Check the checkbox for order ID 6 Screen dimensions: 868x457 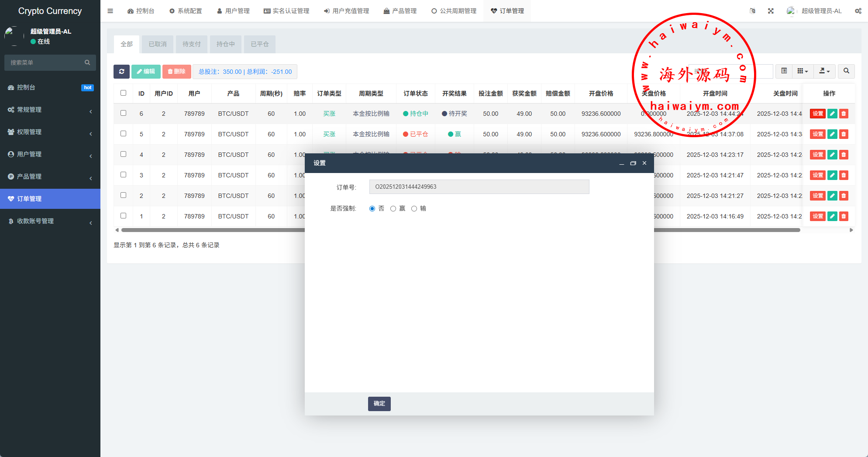coord(124,113)
